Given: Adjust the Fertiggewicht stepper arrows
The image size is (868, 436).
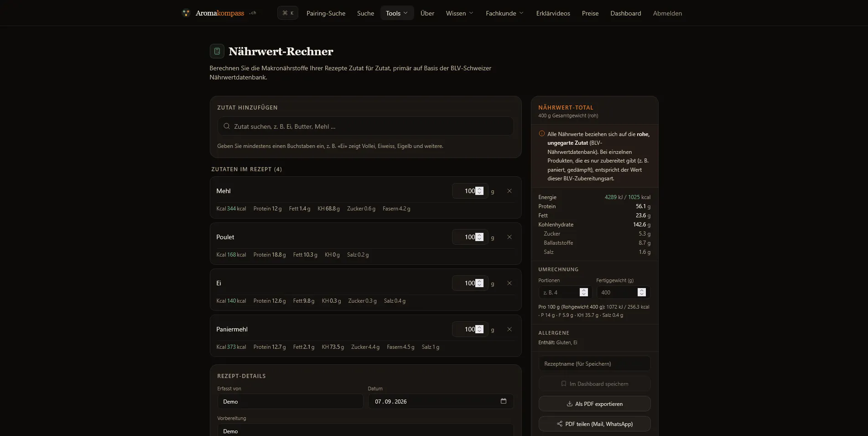Looking at the screenshot, I should (x=642, y=292).
